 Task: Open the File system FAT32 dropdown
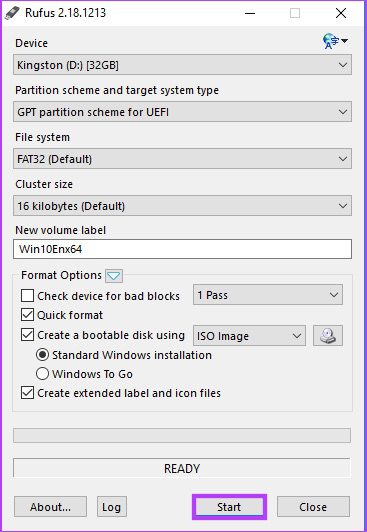pos(182,159)
